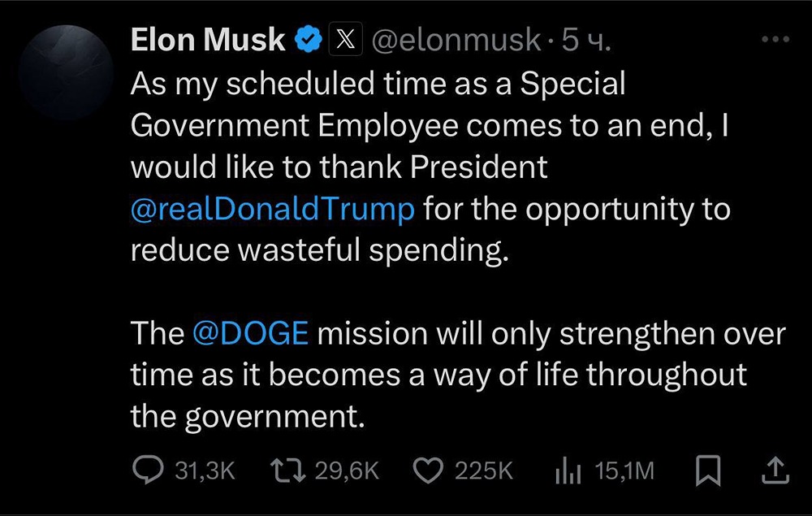The height and width of the screenshot is (516, 812).
Task: Click the 31,3K replies count
Action: [x=205, y=470]
